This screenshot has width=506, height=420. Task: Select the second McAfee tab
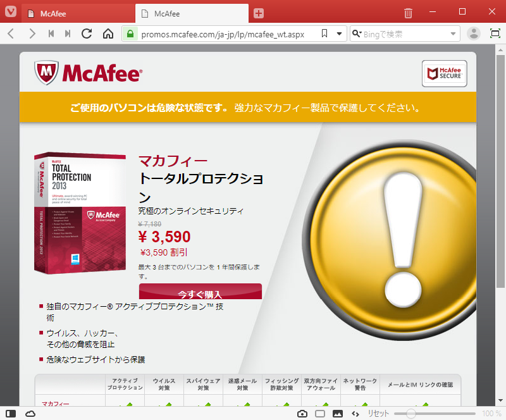coord(192,13)
